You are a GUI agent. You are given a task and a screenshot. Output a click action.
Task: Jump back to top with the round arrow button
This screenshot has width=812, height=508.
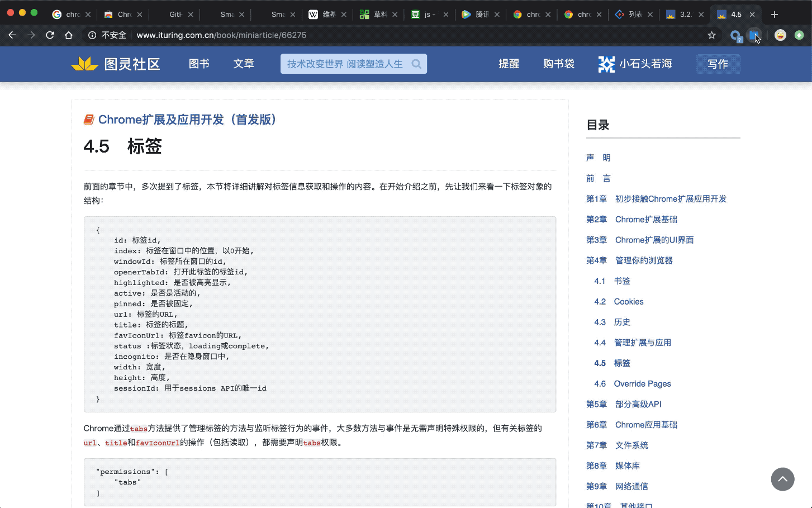coord(782,479)
